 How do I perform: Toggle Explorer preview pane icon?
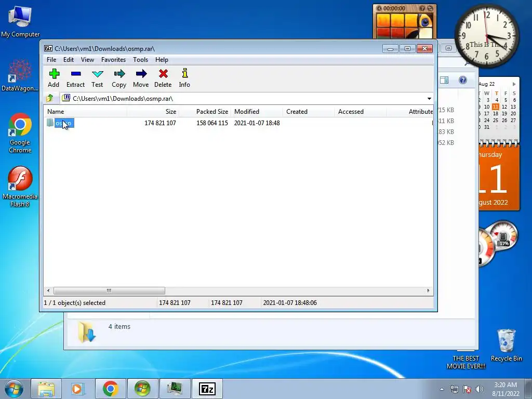tap(444, 80)
